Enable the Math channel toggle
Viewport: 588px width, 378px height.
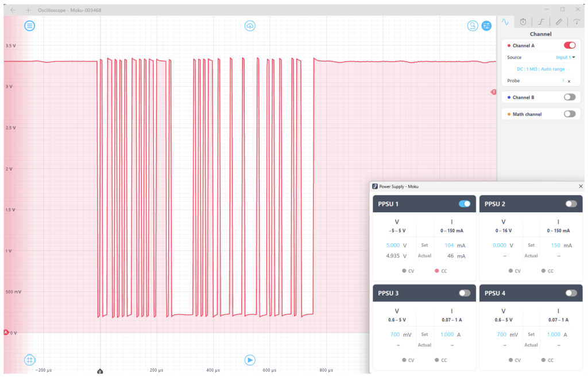[x=570, y=114]
